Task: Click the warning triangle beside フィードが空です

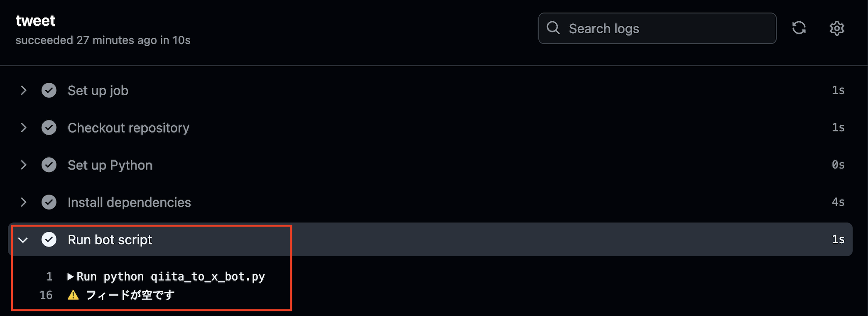Action: 73,295
